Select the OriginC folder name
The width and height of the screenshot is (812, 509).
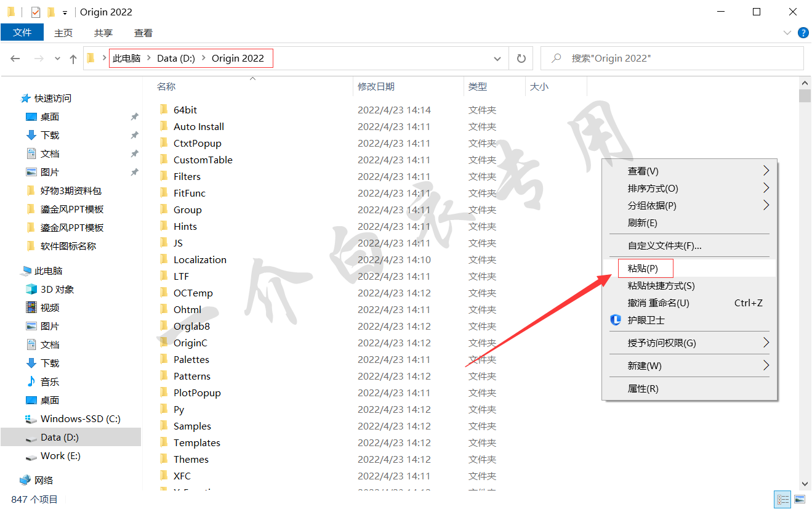(x=190, y=343)
